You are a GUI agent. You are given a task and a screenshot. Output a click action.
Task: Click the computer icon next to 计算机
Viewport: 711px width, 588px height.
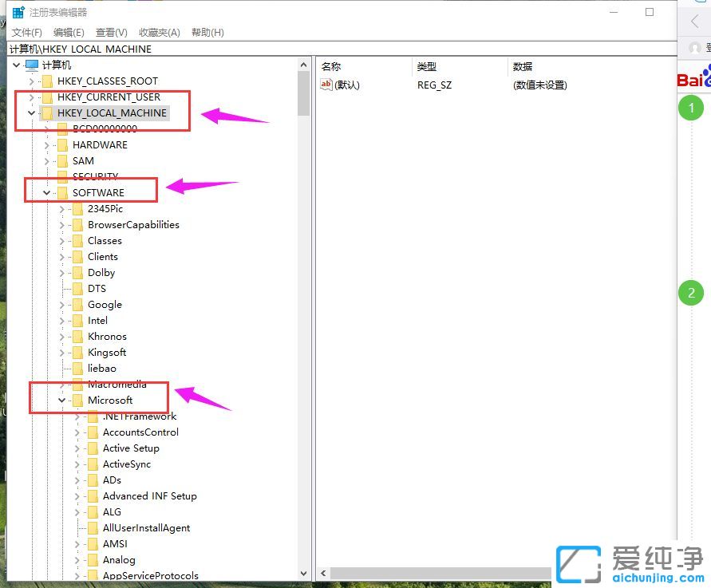tap(29, 65)
